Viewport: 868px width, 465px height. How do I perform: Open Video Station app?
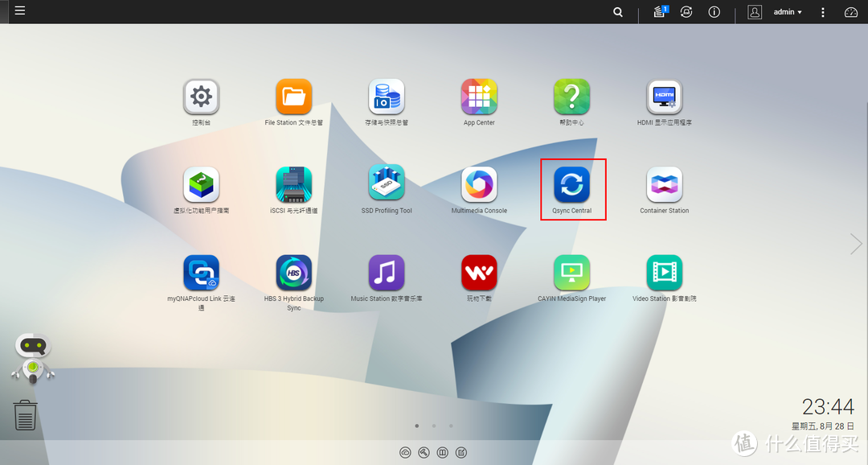pyautogui.click(x=665, y=273)
